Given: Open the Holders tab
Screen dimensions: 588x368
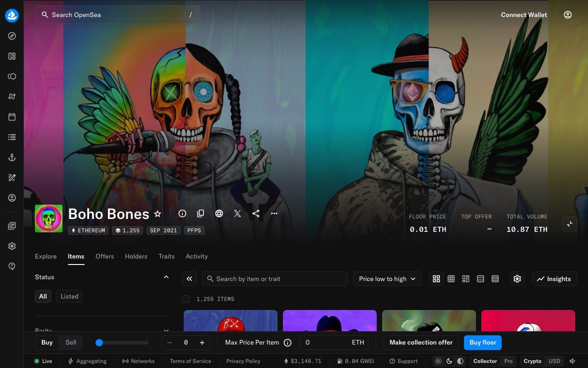Looking at the screenshot, I should click(136, 256).
